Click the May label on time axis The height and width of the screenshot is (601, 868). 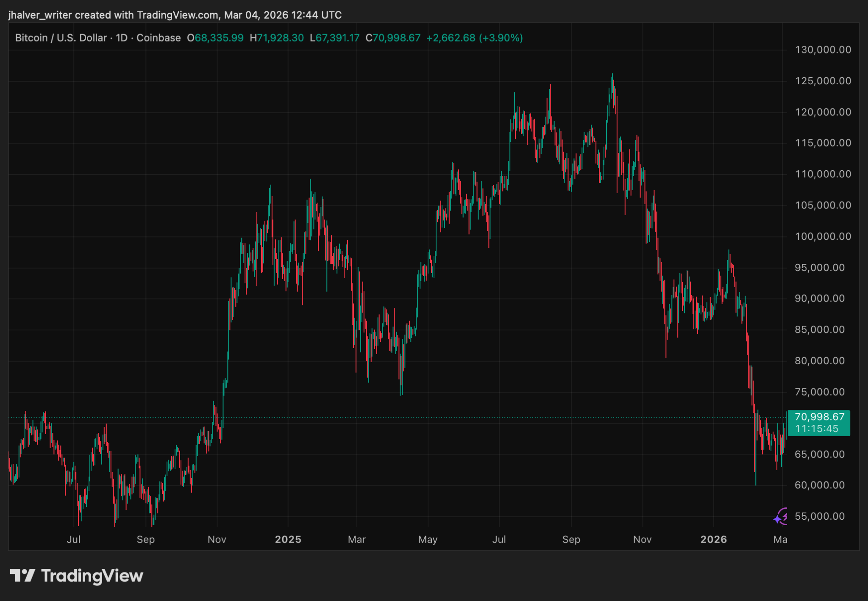coord(428,540)
